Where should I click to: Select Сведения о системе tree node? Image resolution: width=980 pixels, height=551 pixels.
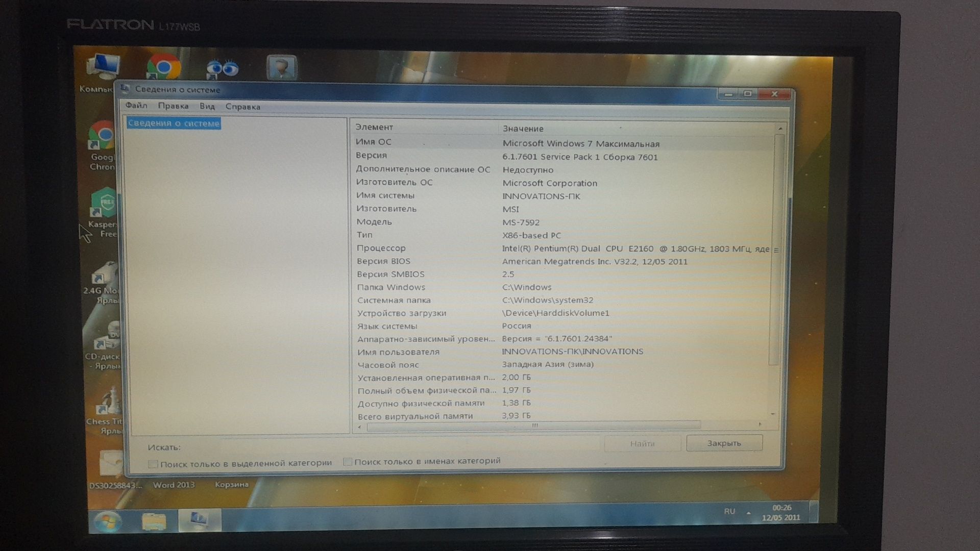[174, 123]
